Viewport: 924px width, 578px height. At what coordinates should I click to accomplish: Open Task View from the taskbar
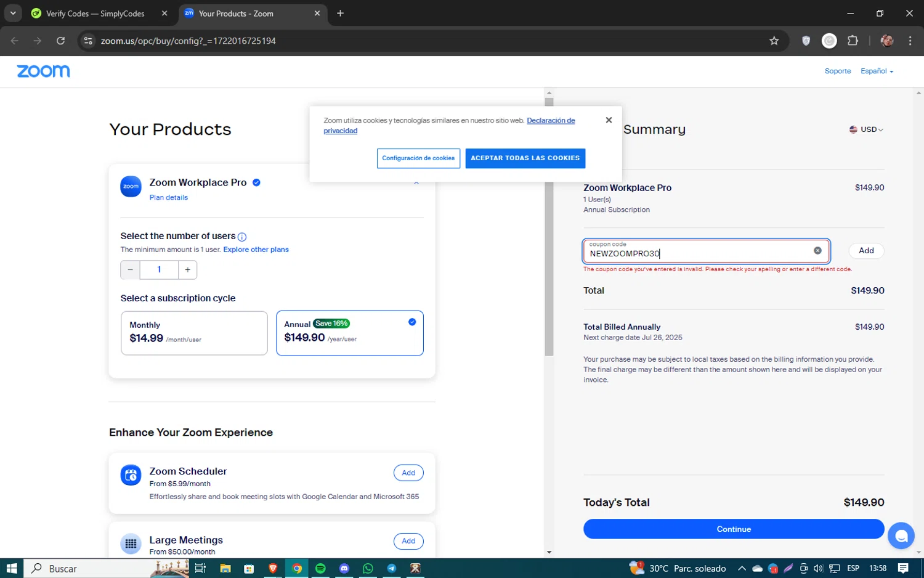point(200,568)
